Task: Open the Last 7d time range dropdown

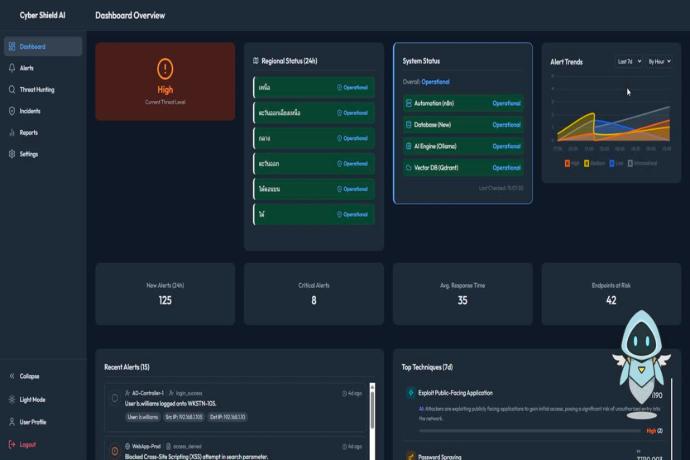Action: 628,61
